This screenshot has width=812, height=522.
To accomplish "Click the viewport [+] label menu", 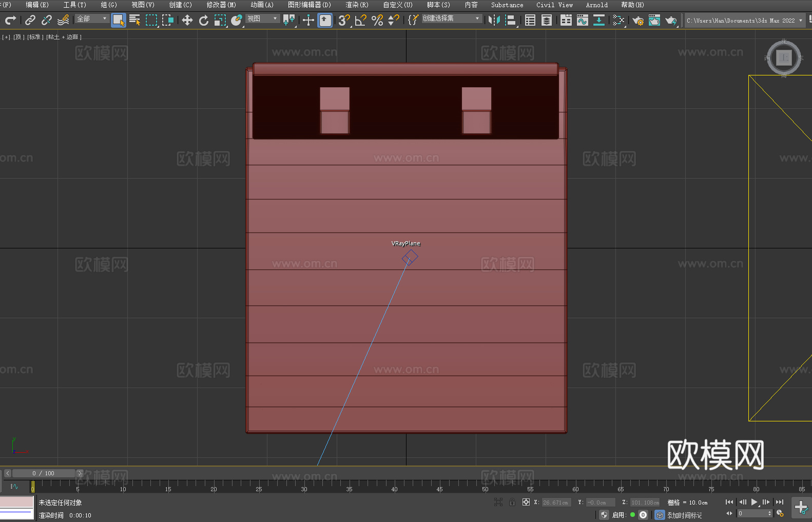I will point(6,37).
